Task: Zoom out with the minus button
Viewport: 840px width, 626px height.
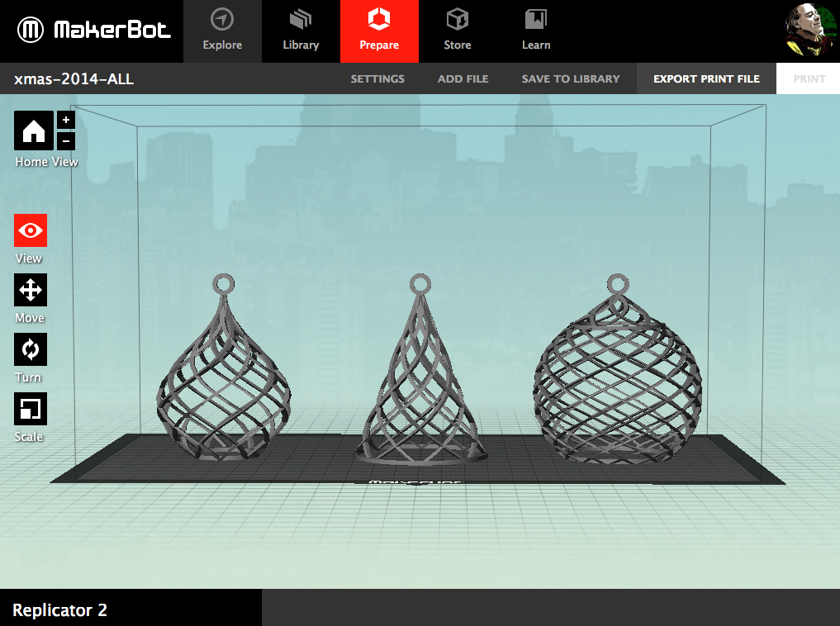Action: pyautogui.click(x=66, y=141)
